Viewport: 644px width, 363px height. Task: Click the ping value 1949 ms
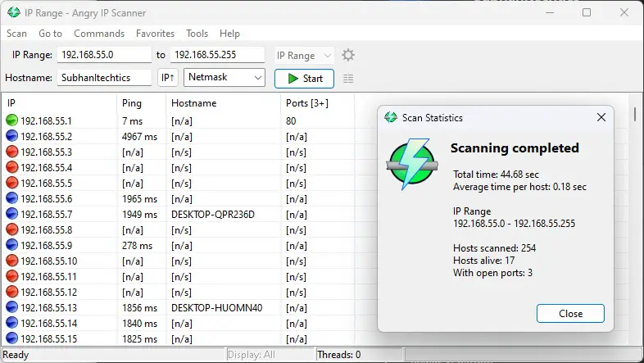tap(139, 215)
